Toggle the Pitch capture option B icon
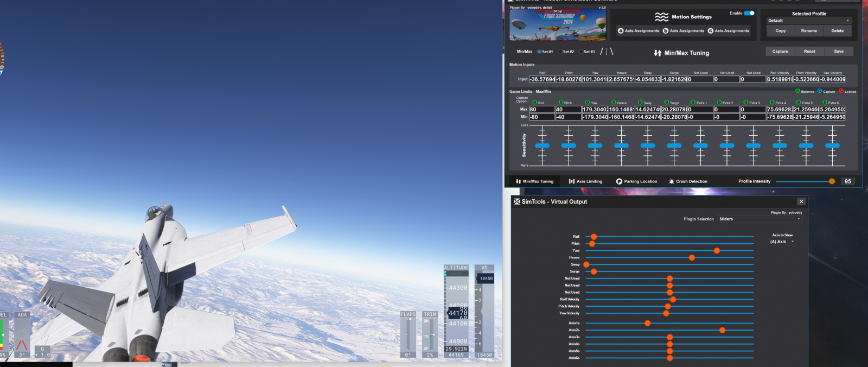868x367 pixels. click(561, 102)
